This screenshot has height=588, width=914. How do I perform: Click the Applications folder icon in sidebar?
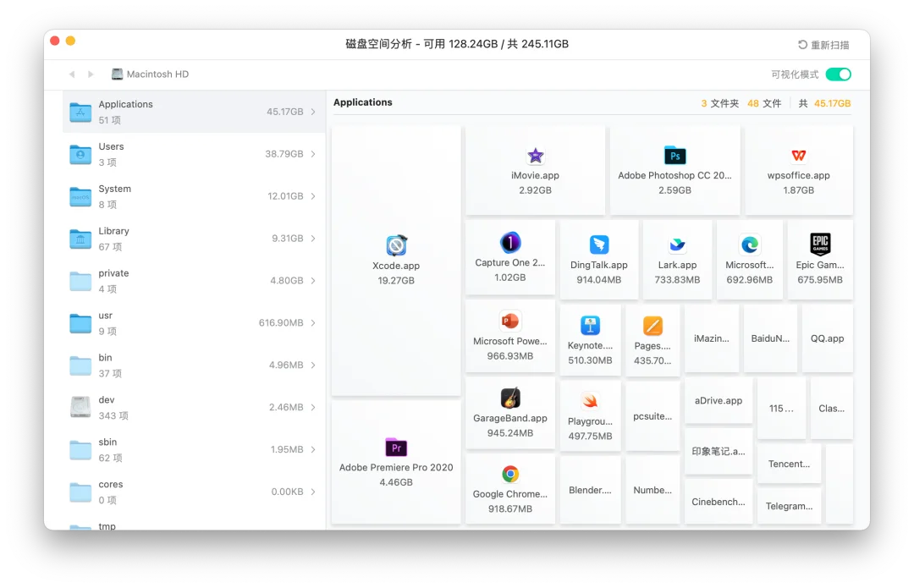point(80,112)
